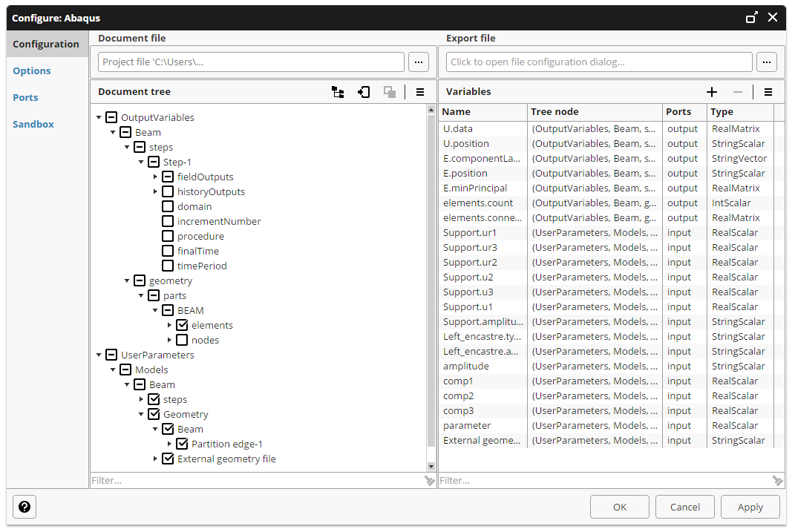Collapse the UserParameters tree node
795x532 pixels.
99,355
